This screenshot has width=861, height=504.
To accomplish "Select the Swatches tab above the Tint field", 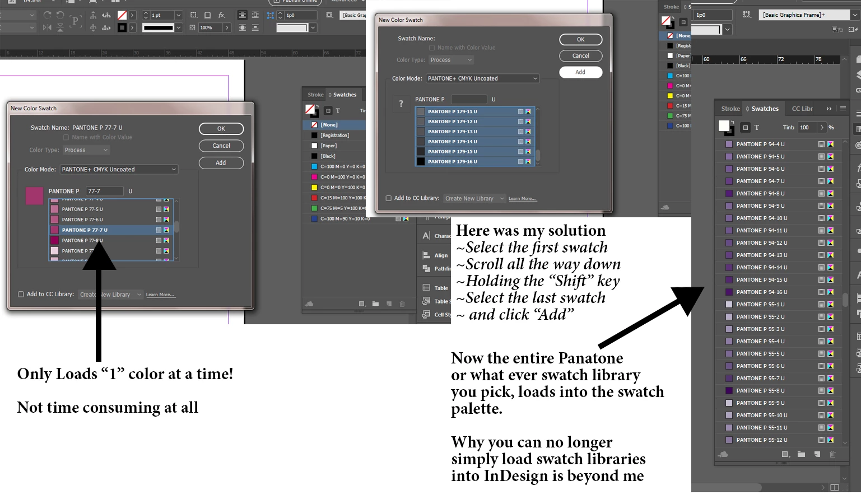I will [x=765, y=109].
